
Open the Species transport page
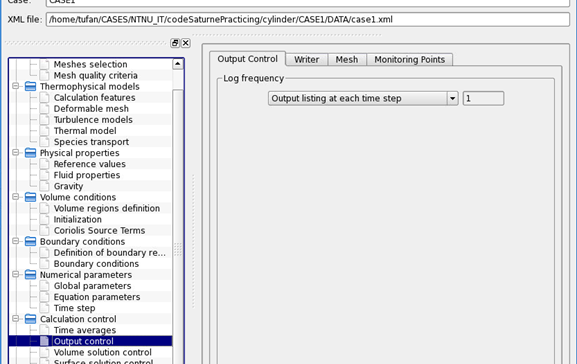click(x=91, y=142)
